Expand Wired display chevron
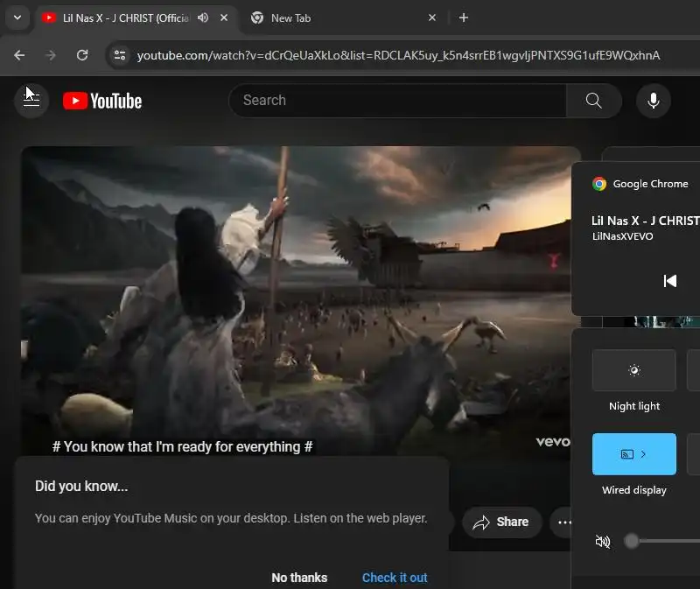 pyautogui.click(x=643, y=454)
